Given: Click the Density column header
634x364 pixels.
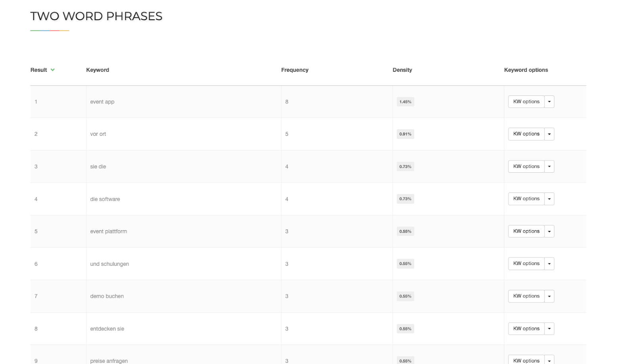Looking at the screenshot, I should [x=402, y=70].
